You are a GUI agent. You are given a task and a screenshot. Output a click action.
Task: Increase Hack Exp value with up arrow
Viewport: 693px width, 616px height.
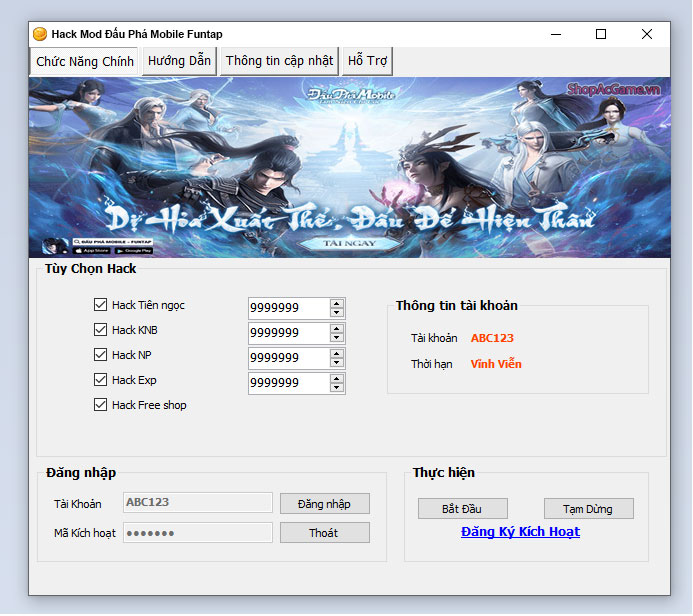click(x=337, y=379)
